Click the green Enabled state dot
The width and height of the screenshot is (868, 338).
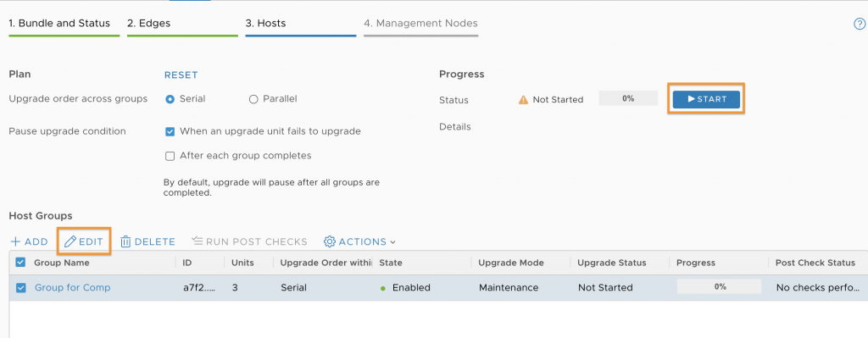(383, 288)
